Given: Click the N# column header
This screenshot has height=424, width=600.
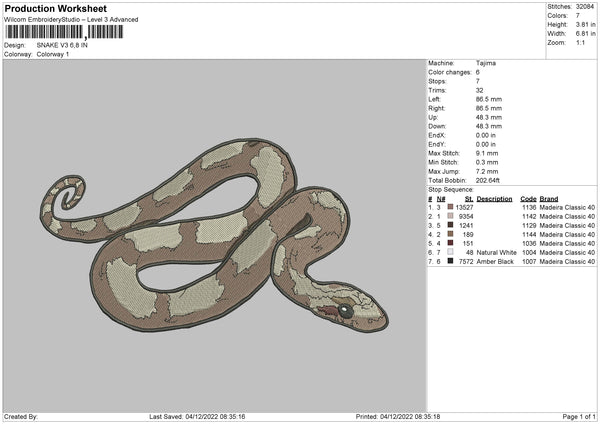Looking at the screenshot, I should click(441, 198).
